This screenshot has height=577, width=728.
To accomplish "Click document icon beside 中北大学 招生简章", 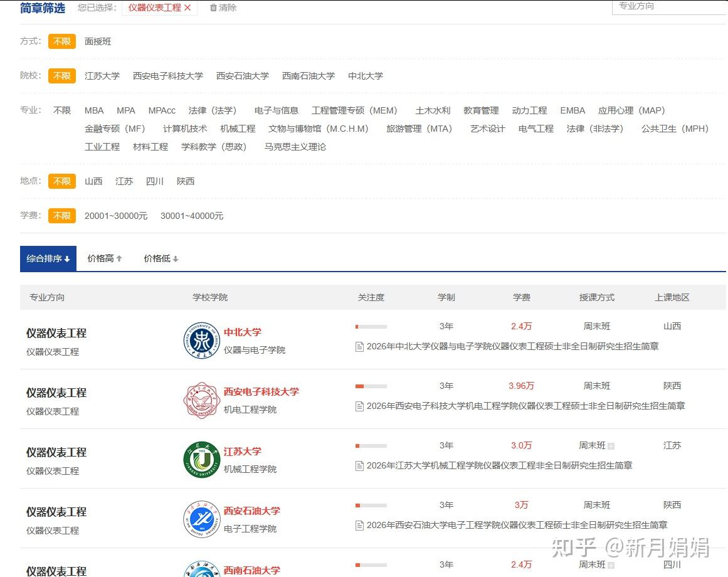I will 359,346.
